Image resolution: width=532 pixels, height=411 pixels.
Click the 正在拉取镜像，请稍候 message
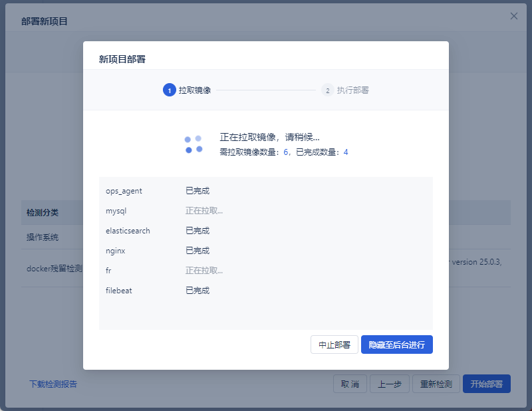click(x=269, y=137)
